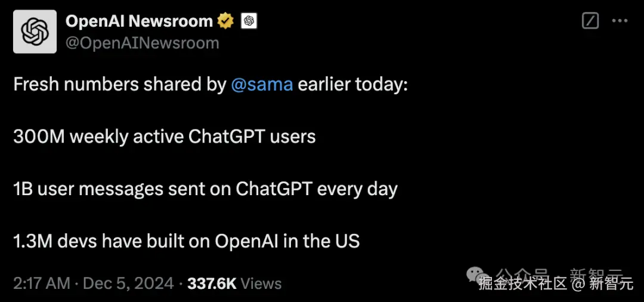Select the 1.3M devs line
Viewport: 644px width, 302px height.
coord(186,241)
